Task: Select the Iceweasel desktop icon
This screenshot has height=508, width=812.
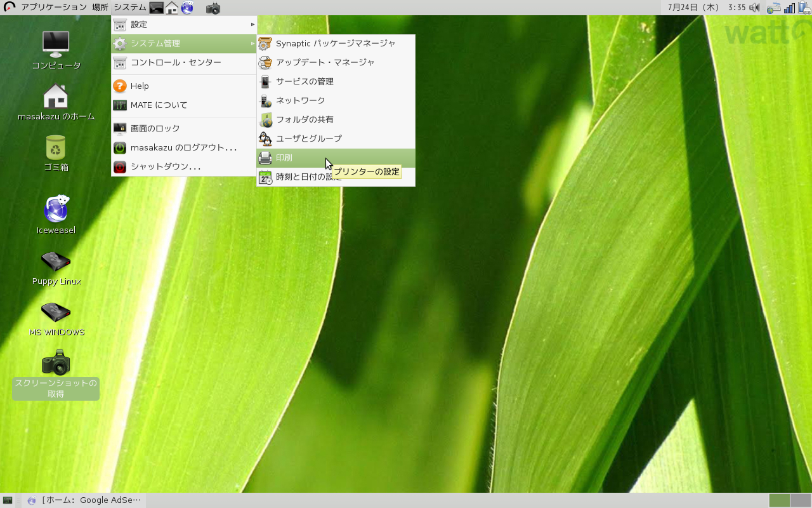Action: point(56,215)
